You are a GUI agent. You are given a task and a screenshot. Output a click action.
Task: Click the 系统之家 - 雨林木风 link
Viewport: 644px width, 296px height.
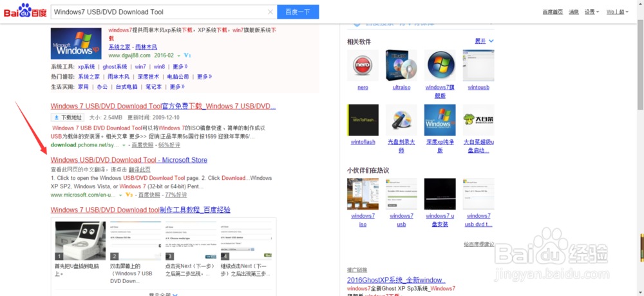[132, 47]
